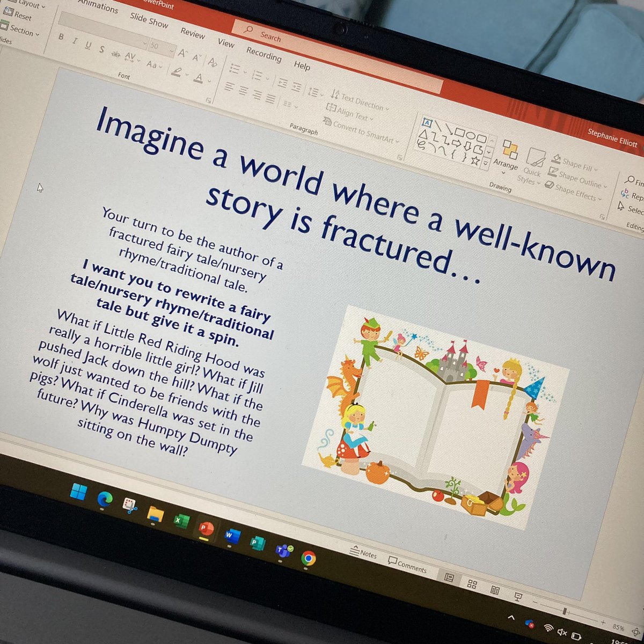
Task: Open the Columns dropdown
Action: tap(290, 105)
